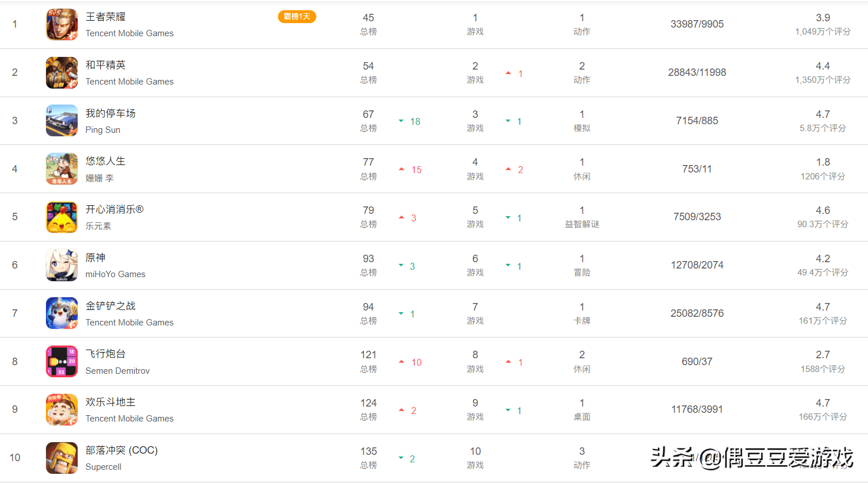This screenshot has width=868, height=483.
Task: Open the 和平精英 title link
Action: tap(105, 65)
